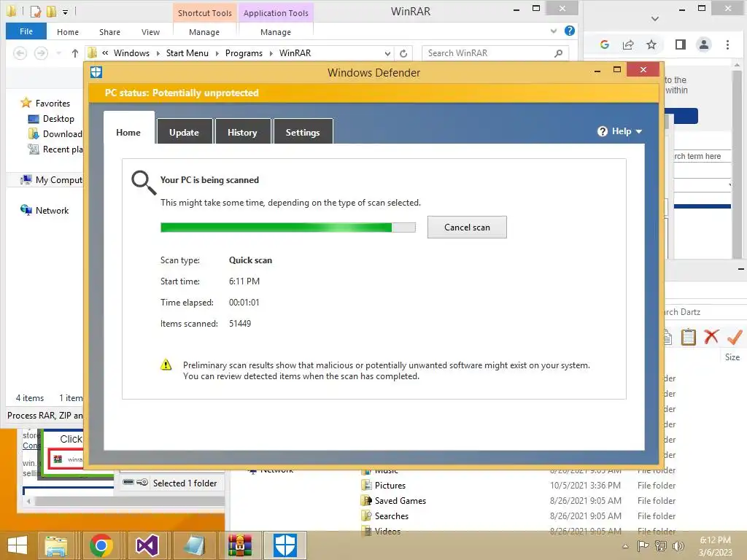Select the Start Menu breadcrumb segment
747x560 pixels.
[x=187, y=52]
